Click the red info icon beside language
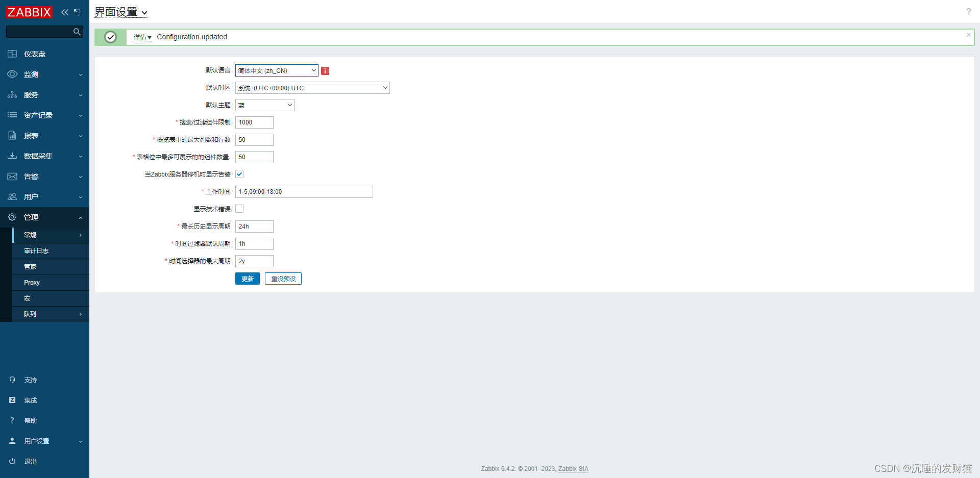The image size is (980, 478). click(x=325, y=71)
